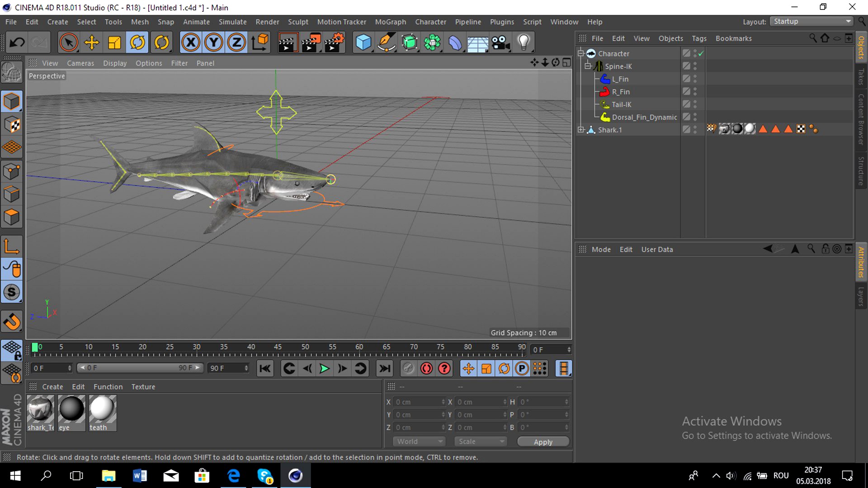The image size is (868, 488).
Task: Open the Simulate menu
Action: coord(233,22)
